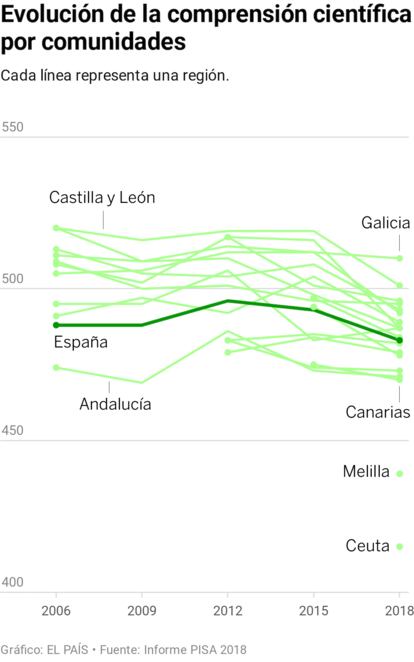Click España's dark green 2018 endpoint
This screenshot has height=662, width=414.
pyautogui.click(x=399, y=340)
